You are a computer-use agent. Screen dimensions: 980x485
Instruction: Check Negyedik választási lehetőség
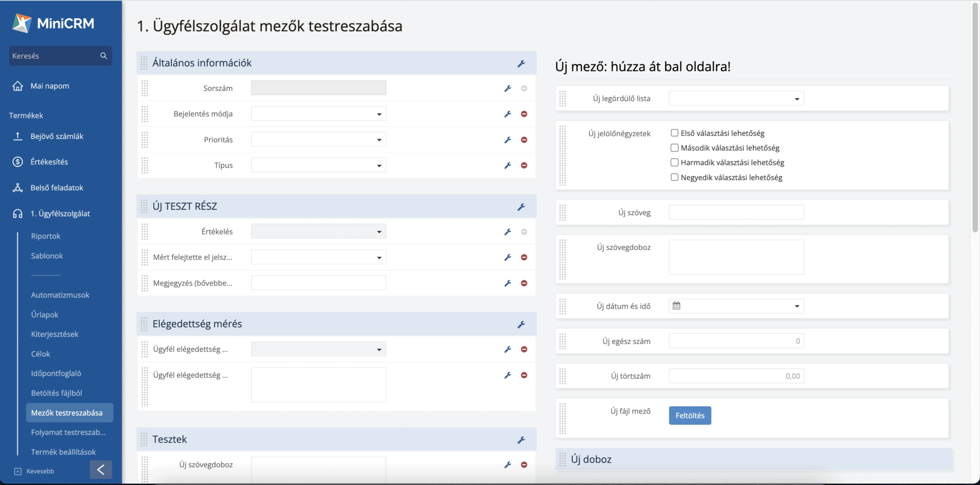tap(674, 177)
